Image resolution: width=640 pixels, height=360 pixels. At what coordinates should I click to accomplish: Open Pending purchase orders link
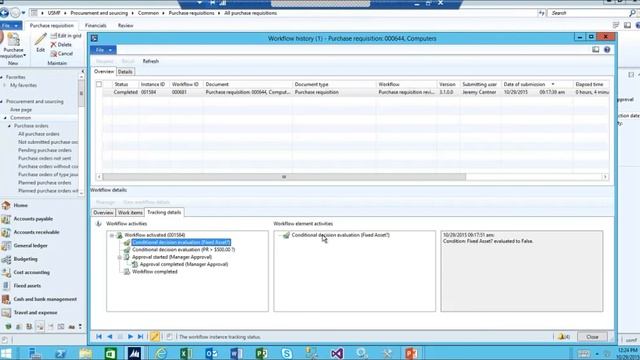pyautogui.click(x=44, y=150)
